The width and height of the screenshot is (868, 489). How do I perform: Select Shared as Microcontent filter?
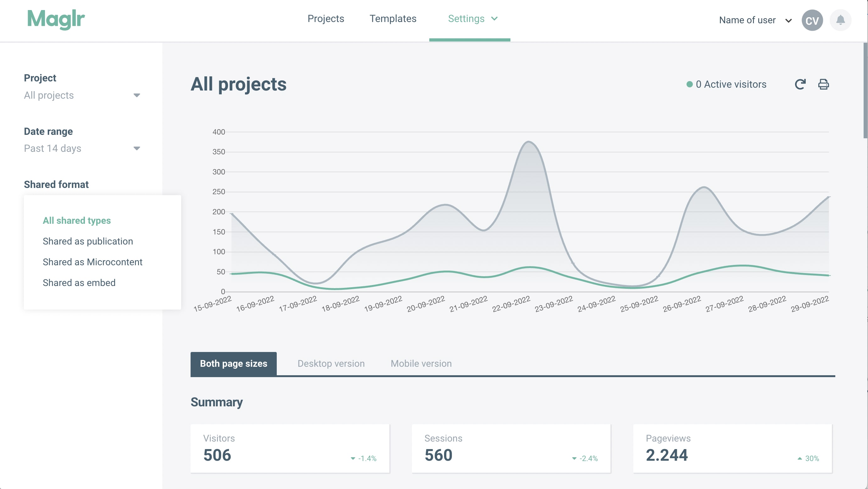pyautogui.click(x=92, y=262)
